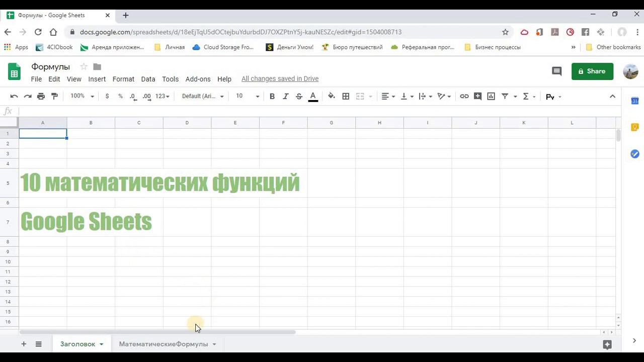
Task: Open МатематическиеФормулы tab options arrow
Action: click(214, 344)
